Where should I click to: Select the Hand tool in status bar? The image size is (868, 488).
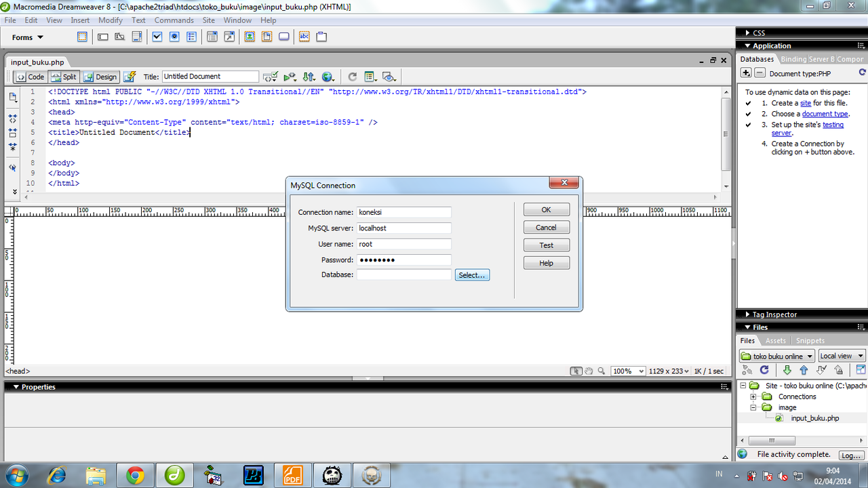[x=589, y=371]
